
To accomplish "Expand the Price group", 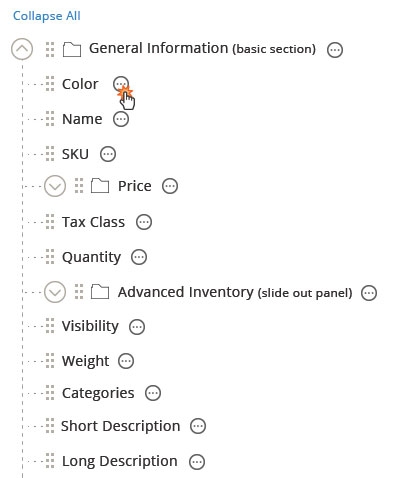I will coord(55,186).
